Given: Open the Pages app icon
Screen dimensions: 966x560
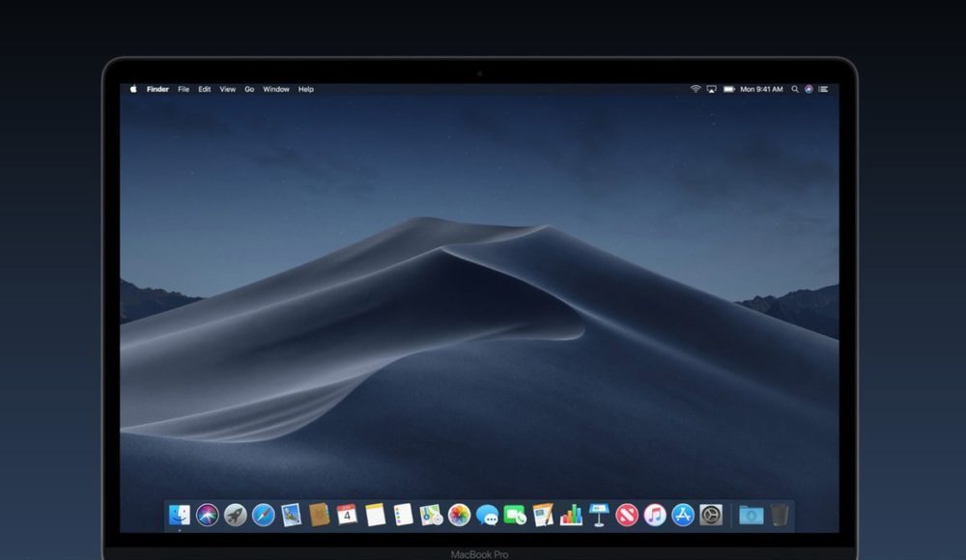Looking at the screenshot, I should point(543,515).
